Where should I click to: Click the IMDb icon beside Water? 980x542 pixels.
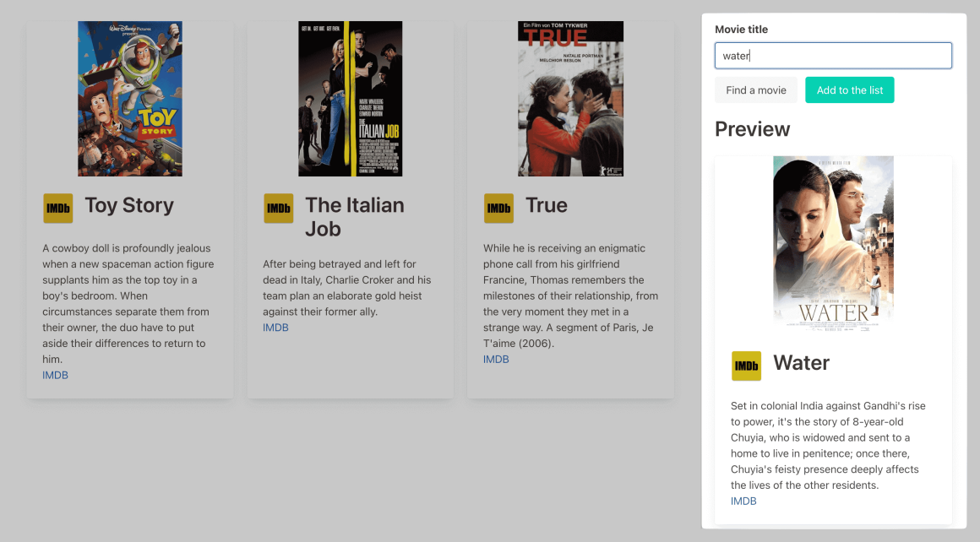(746, 366)
